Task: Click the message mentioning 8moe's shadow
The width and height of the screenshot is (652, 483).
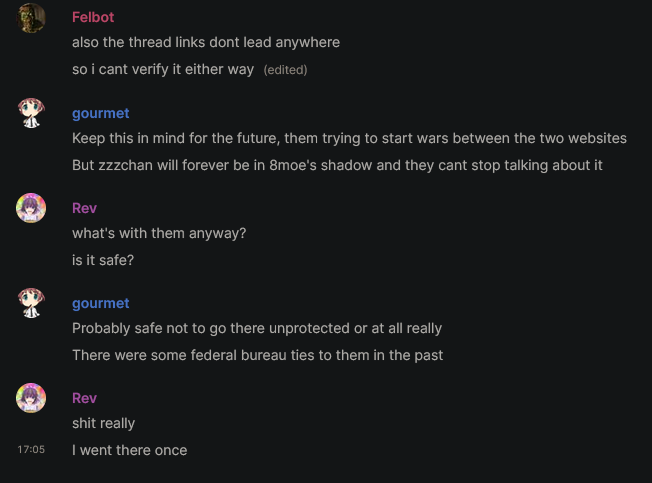Action: [337, 165]
